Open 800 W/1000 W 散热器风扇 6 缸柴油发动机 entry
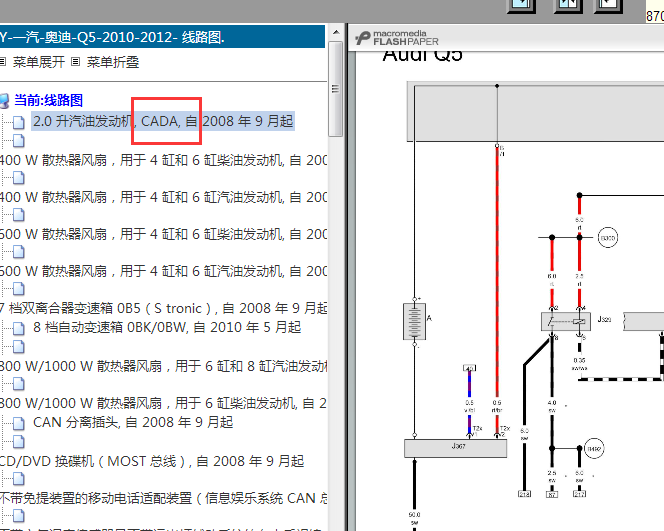This screenshot has width=664, height=531. [163, 403]
